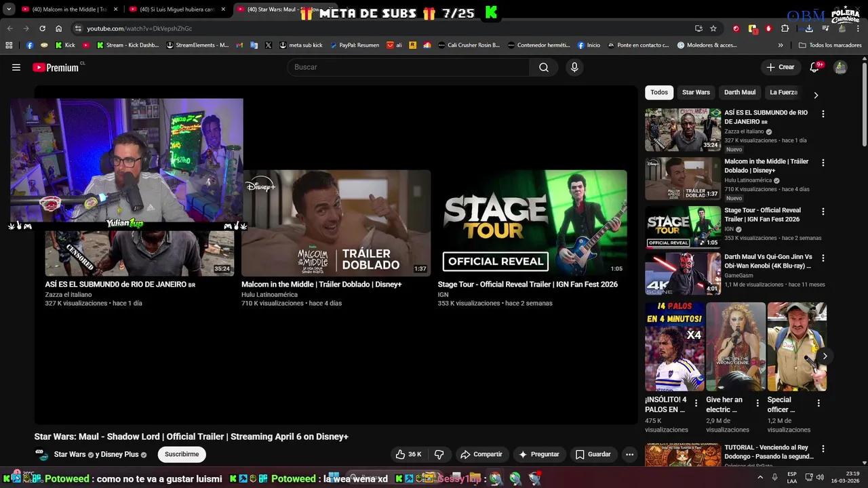The width and height of the screenshot is (868, 488).
Task: Open the StreamElements bookmark
Action: click(198, 45)
